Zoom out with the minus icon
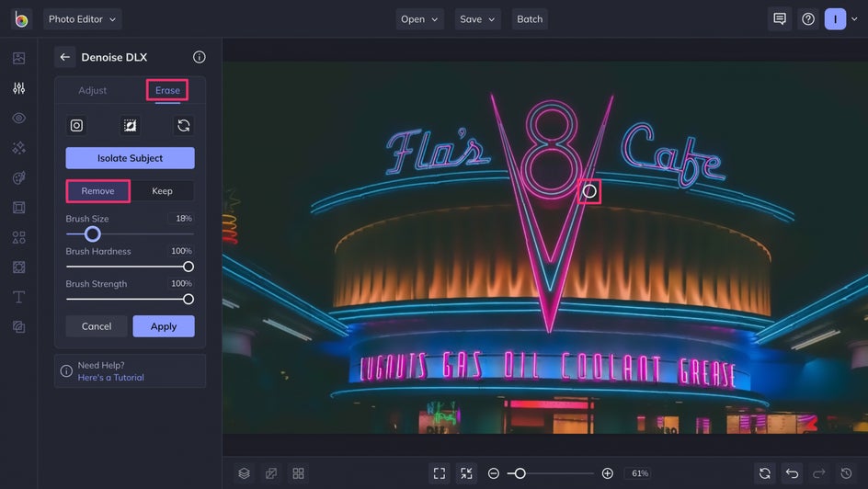Screen dimensions: 868x489 coord(494,473)
